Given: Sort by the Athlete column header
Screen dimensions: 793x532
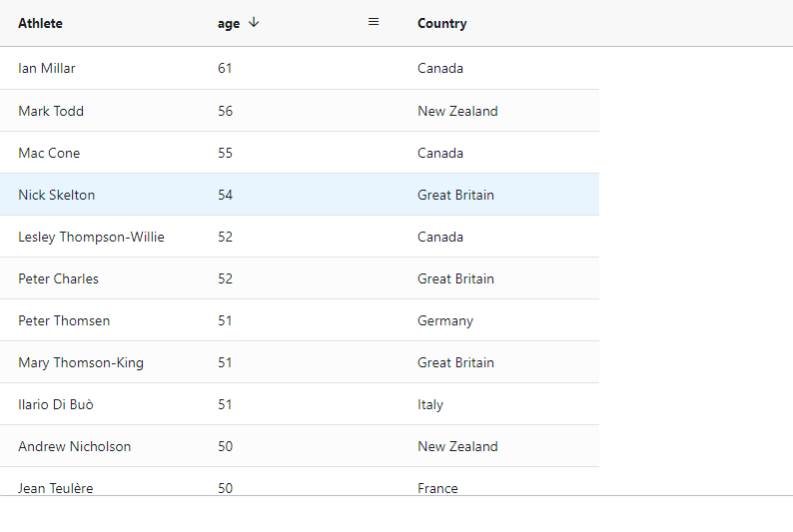Looking at the screenshot, I should pos(40,24).
